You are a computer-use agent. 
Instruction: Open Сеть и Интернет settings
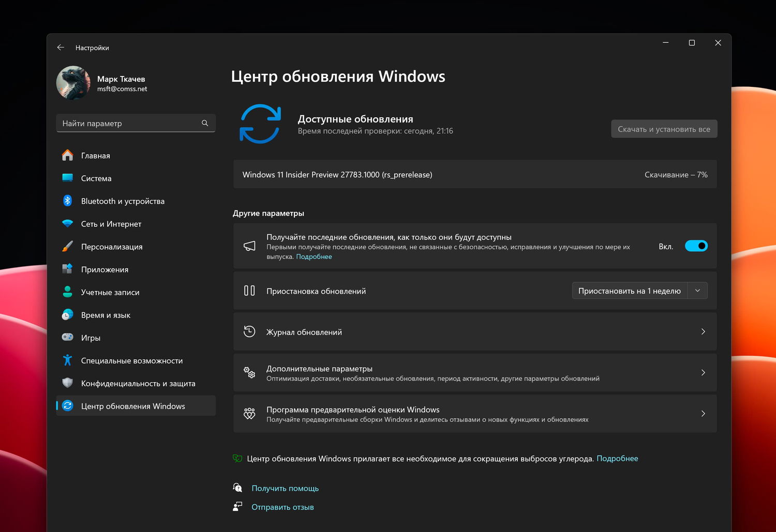111,223
